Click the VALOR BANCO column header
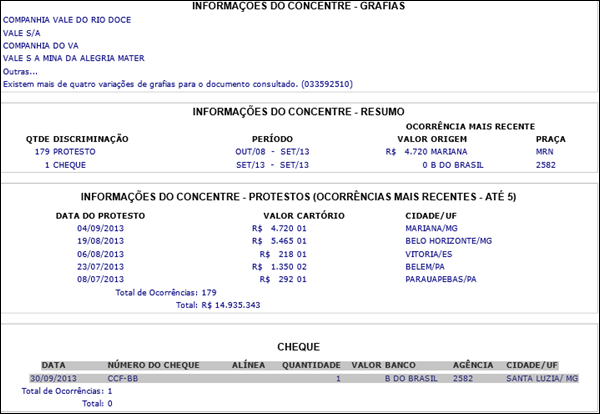This screenshot has width=600, height=414. coord(383,365)
